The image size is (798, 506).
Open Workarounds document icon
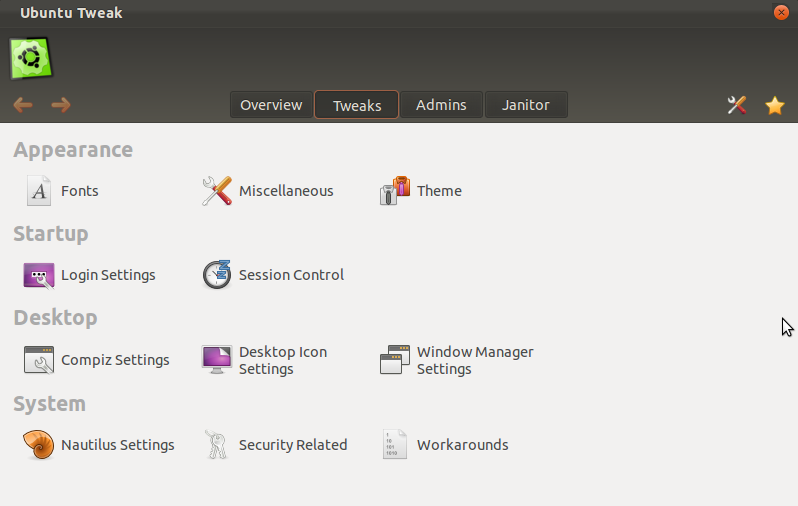(395, 444)
